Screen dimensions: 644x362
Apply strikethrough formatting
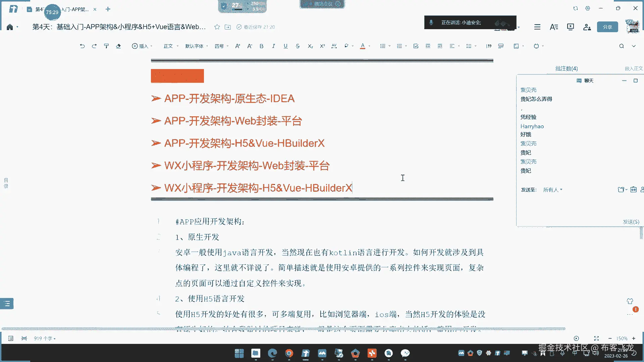pos(298,46)
